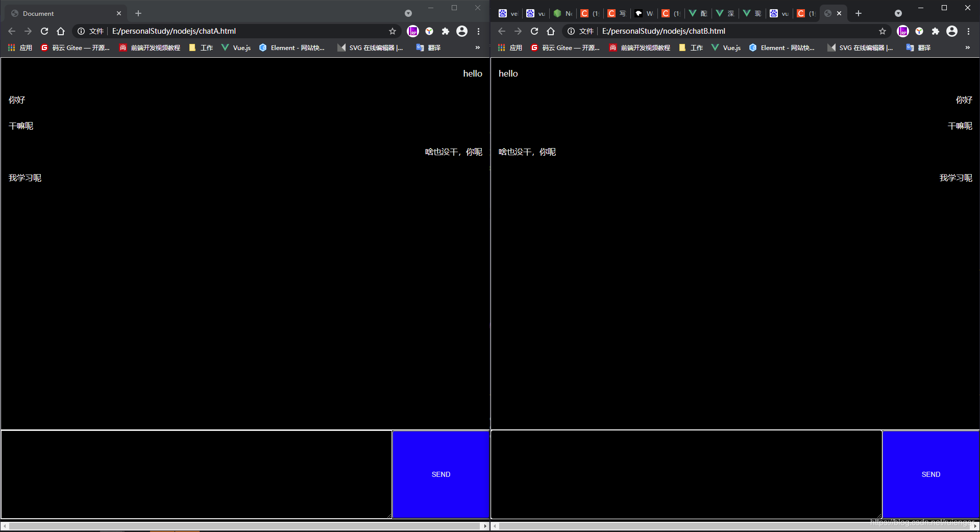
Task: View site information for chatA.html
Action: click(81, 31)
